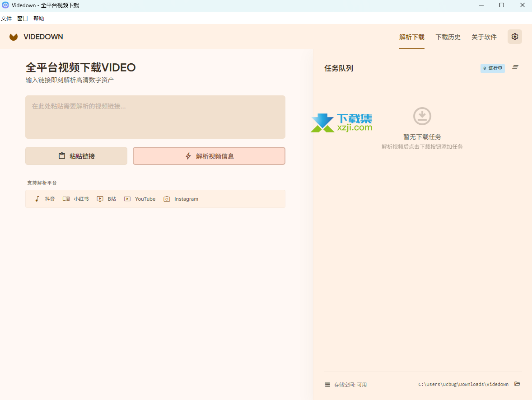532x400 pixels.
Task: Click the Douyin music note icon
Action: [x=37, y=199]
